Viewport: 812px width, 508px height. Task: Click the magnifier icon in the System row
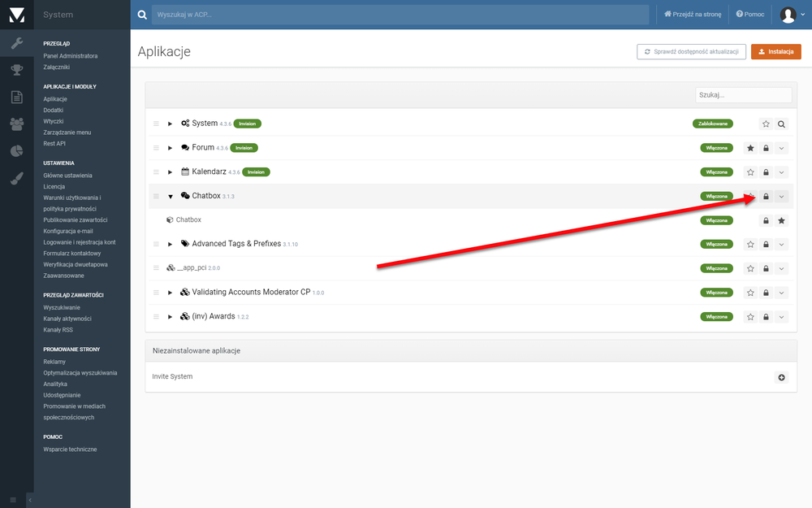click(781, 124)
